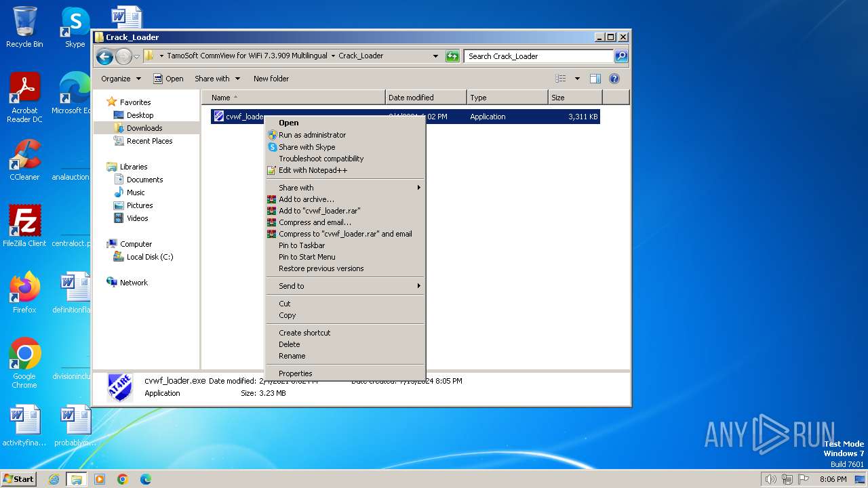Open recent pages dropdown next to Forward
This screenshot has width=868, height=488.
click(x=137, y=56)
